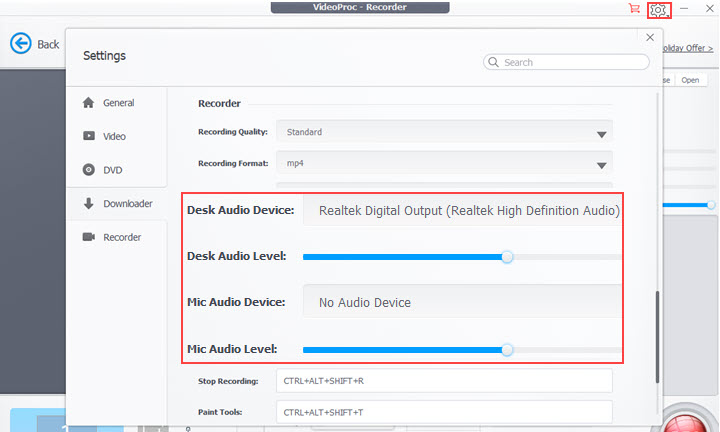This screenshot has width=720, height=432.
Task: Select the Downloader arrow icon
Action: [89, 203]
